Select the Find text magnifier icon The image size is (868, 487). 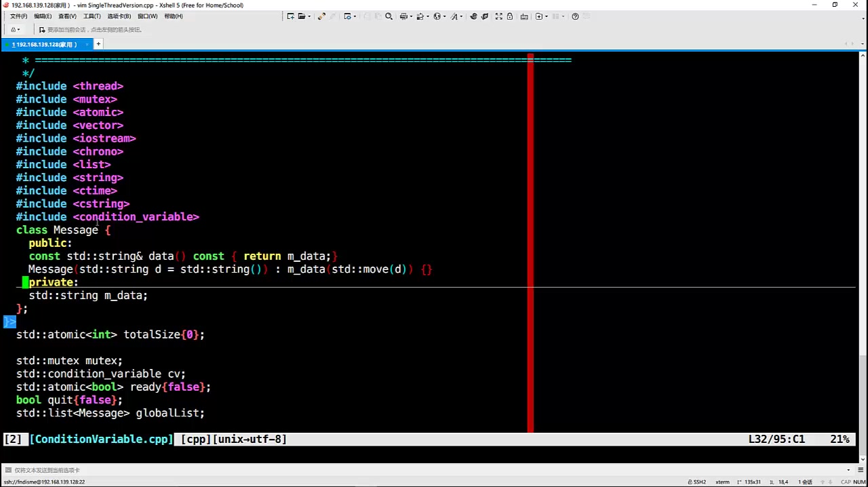(389, 16)
